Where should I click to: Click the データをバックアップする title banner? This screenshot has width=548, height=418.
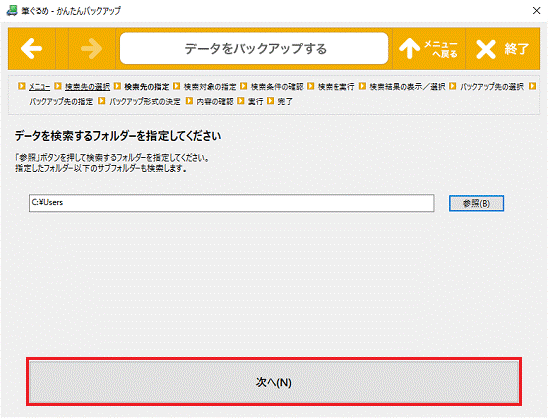[x=254, y=49]
